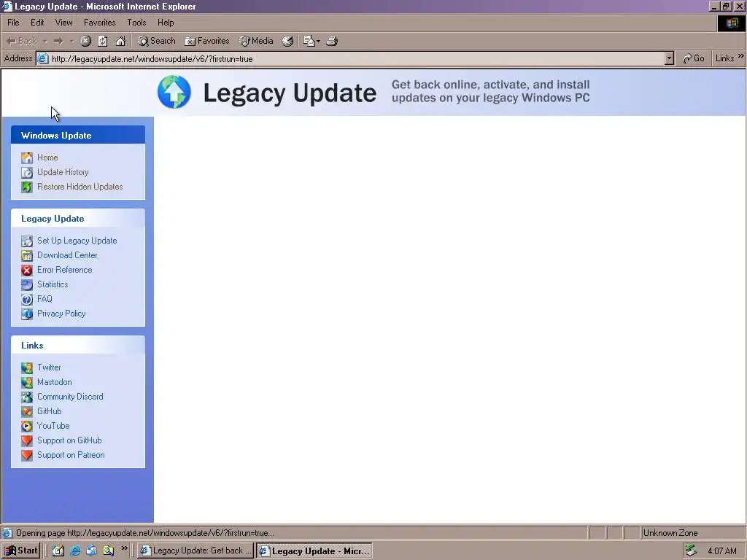This screenshot has width=747, height=560.
Task: Open Update History link
Action: click(63, 172)
